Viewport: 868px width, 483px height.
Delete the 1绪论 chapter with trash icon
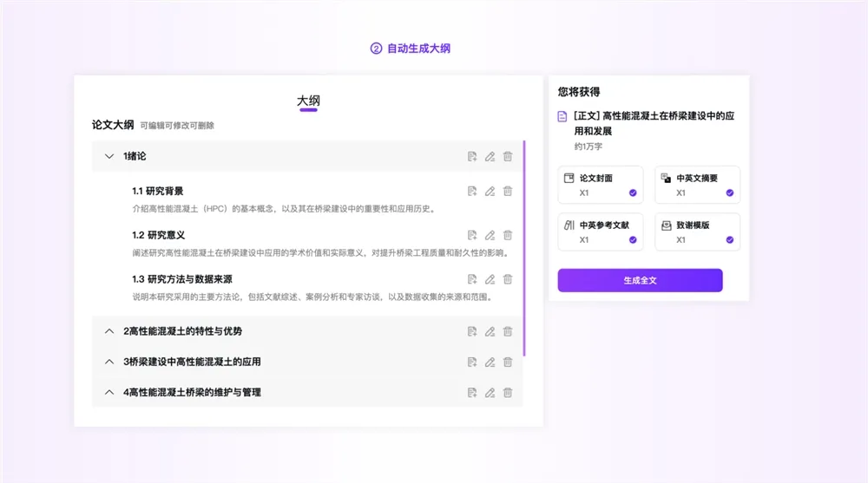[x=508, y=157]
